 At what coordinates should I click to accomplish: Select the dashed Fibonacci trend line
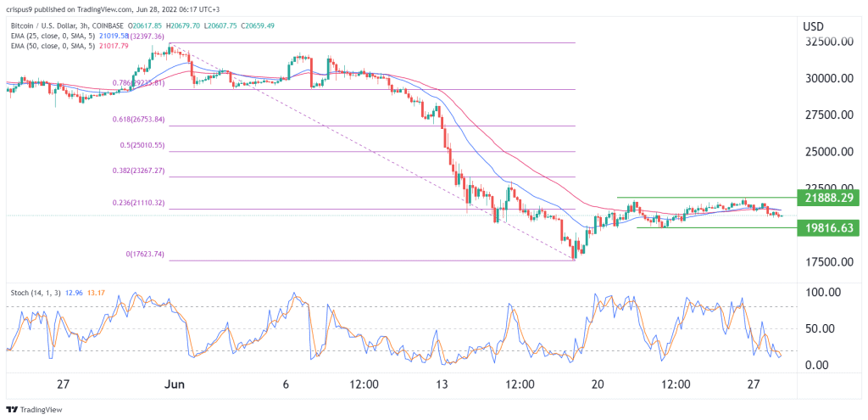coord(374,151)
